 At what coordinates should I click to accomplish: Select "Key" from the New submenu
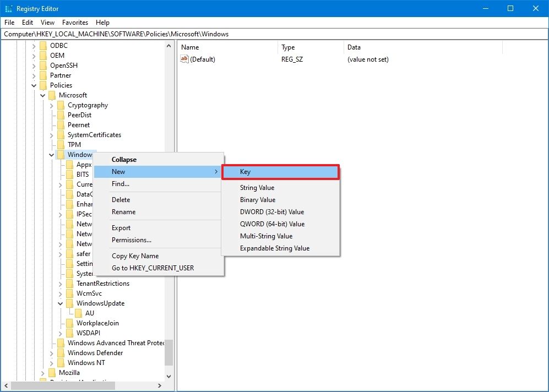click(x=244, y=171)
